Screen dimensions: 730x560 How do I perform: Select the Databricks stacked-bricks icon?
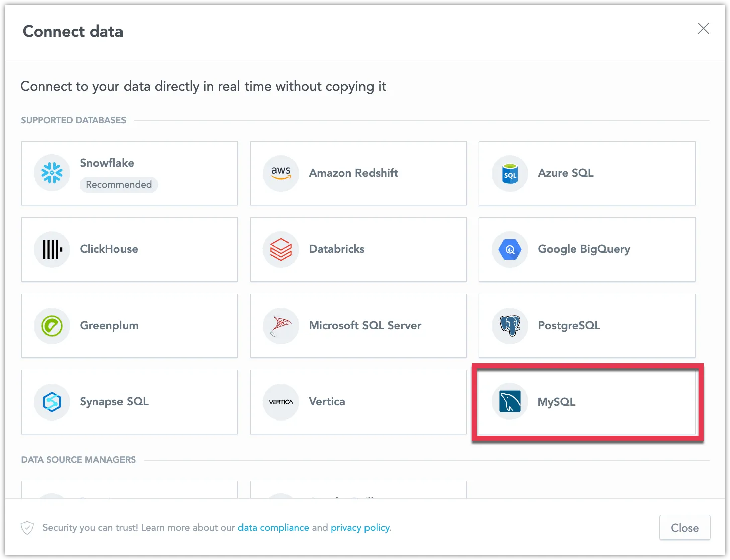coord(281,249)
